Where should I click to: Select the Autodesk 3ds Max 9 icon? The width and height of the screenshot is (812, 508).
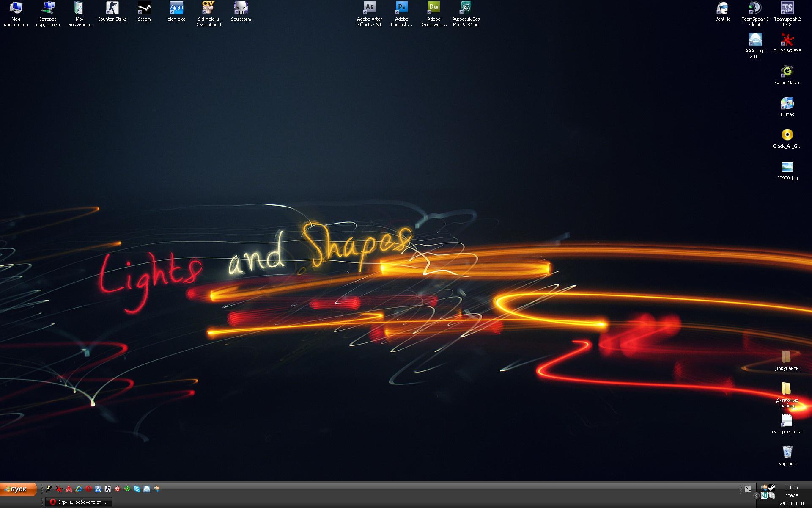click(x=466, y=8)
